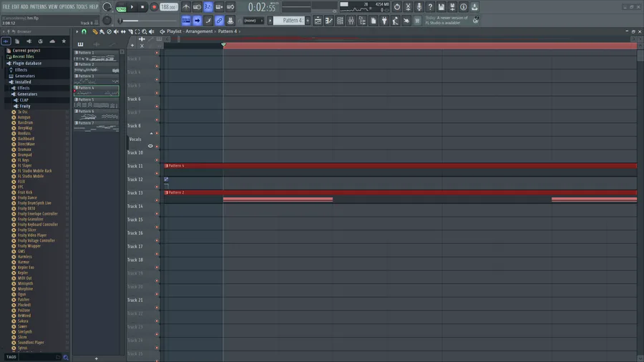The height and width of the screenshot is (362, 644).
Task: Open the playlist options arrow menu
Action: 77,31
